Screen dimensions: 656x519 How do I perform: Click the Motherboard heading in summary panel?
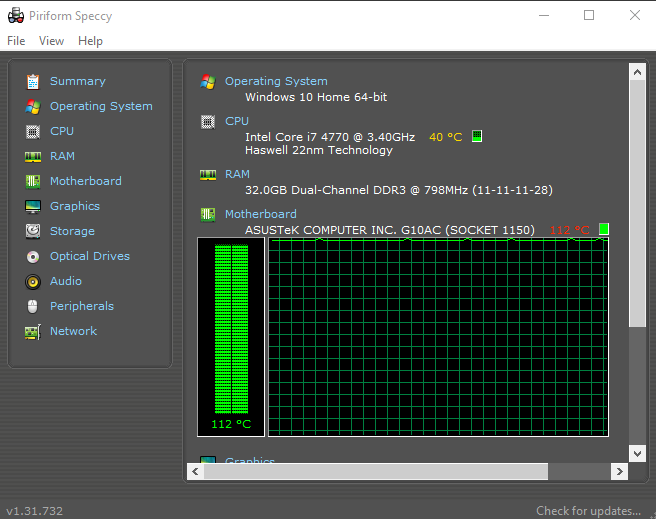tap(261, 214)
